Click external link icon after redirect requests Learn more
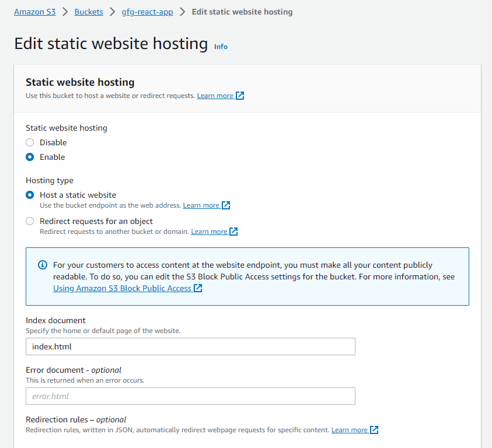492x448 pixels. tap(233, 232)
